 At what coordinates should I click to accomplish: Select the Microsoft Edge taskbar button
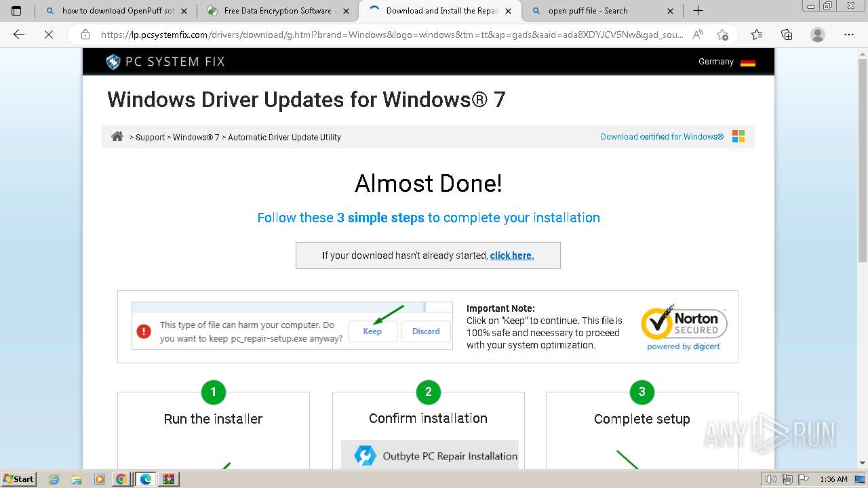145,479
